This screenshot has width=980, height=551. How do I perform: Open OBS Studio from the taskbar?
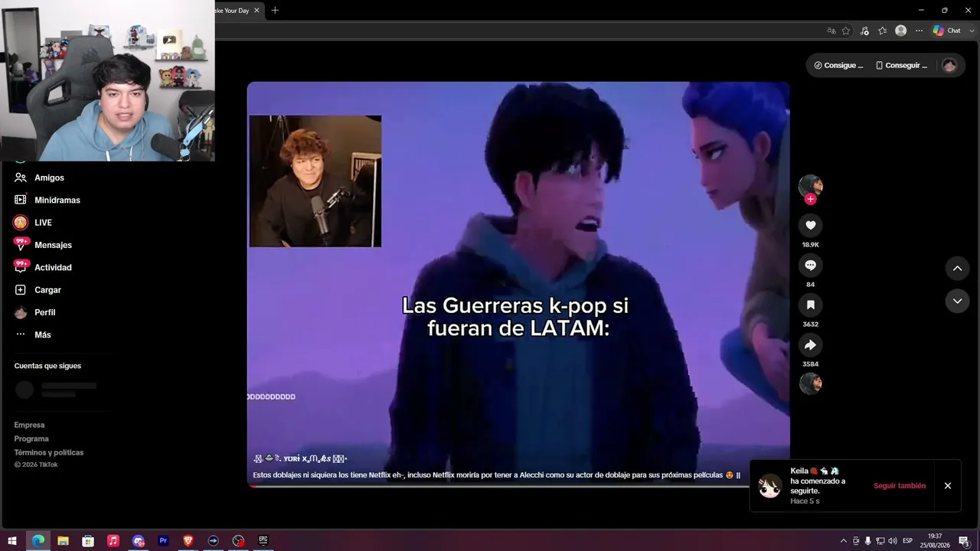pos(239,540)
